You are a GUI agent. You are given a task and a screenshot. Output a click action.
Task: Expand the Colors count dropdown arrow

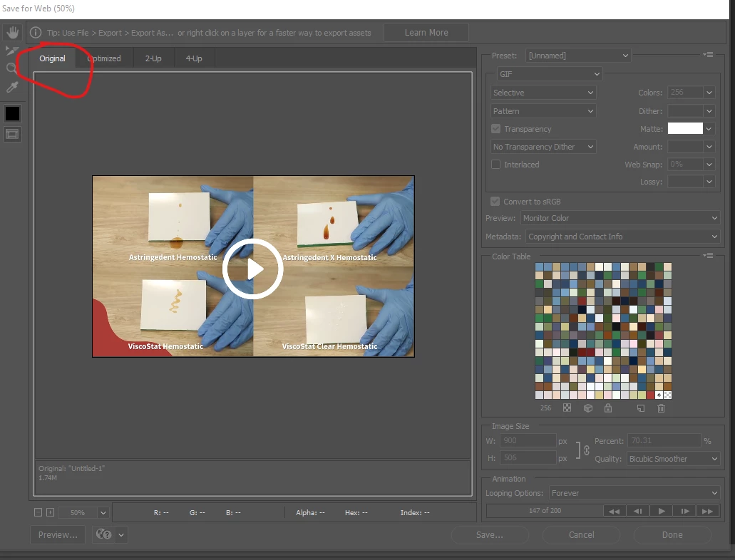[709, 93]
